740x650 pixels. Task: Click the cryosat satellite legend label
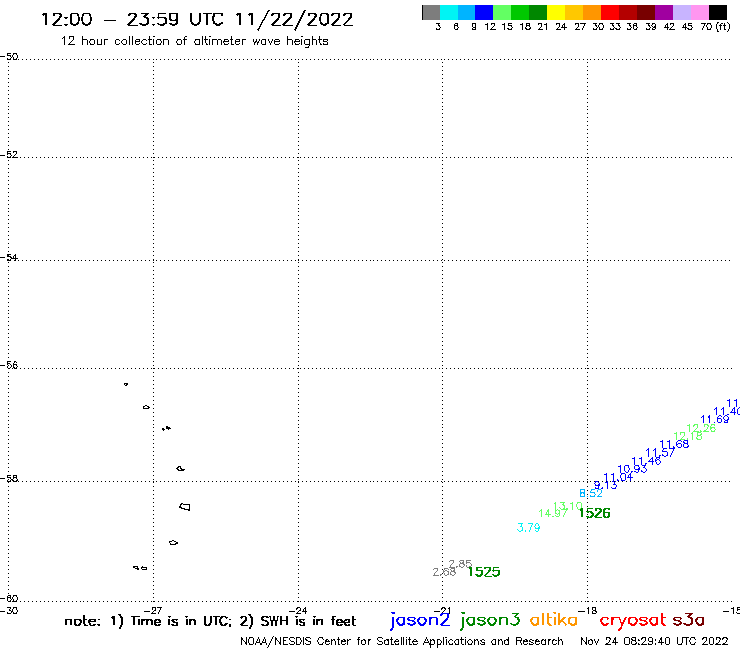pyautogui.click(x=633, y=621)
